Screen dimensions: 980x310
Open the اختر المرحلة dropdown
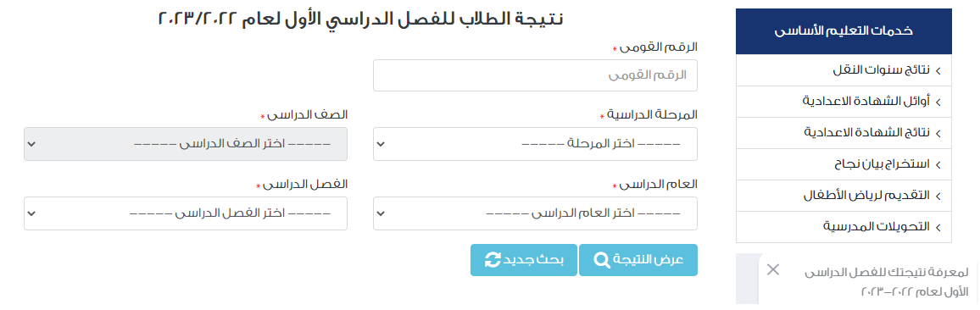535,144
